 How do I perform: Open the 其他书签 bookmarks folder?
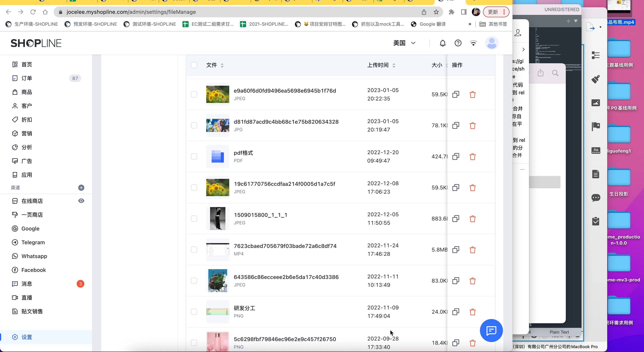[x=493, y=24]
